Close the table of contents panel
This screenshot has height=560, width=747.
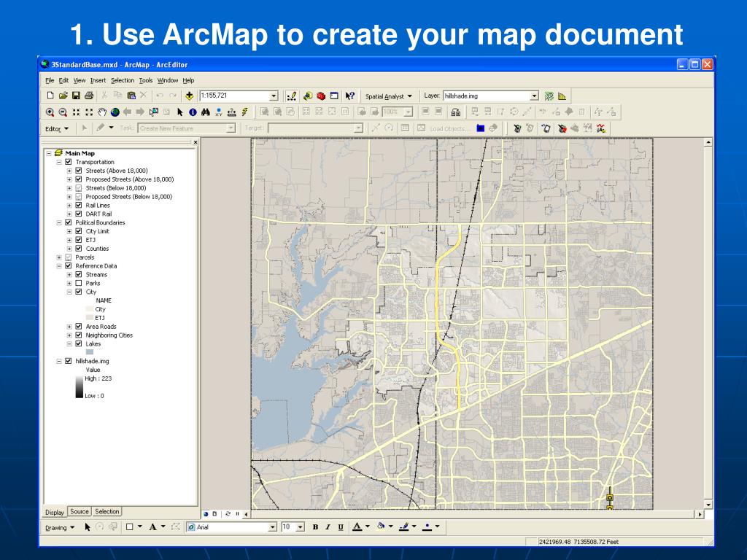pos(196,142)
